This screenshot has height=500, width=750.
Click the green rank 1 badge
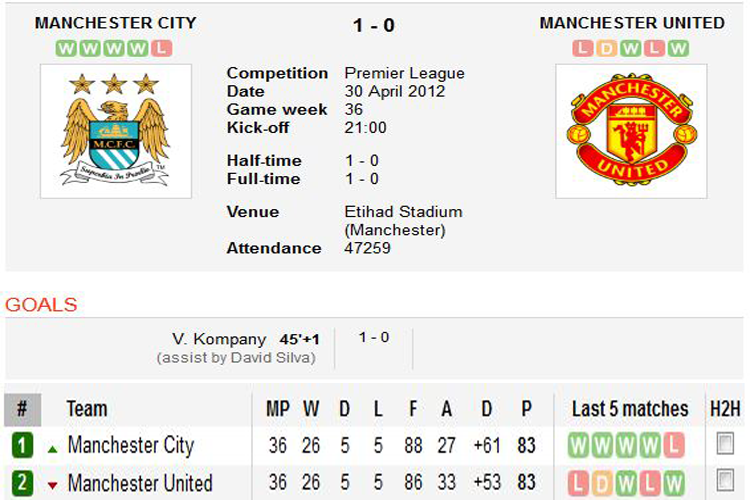tap(22, 446)
